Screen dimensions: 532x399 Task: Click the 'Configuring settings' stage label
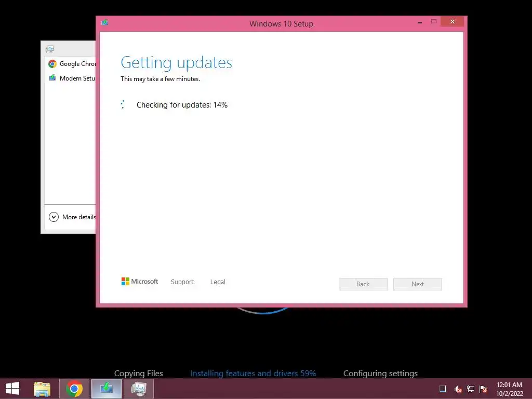[x=380, y=373]
